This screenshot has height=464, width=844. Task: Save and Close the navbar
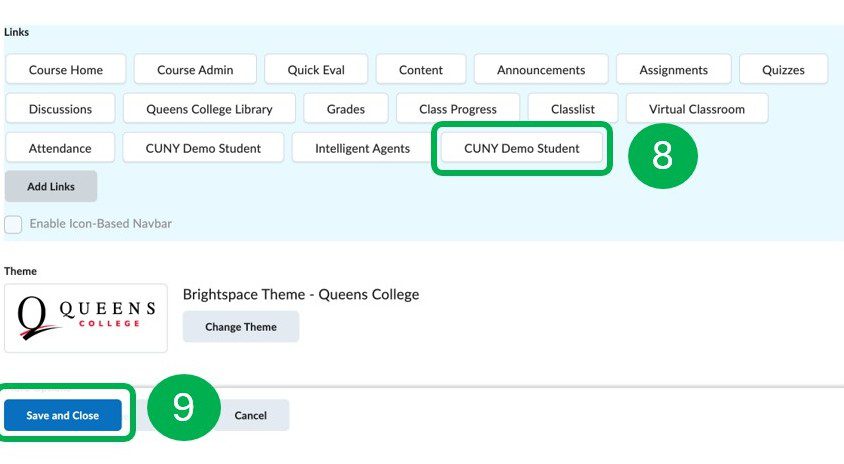coord(62,415)
